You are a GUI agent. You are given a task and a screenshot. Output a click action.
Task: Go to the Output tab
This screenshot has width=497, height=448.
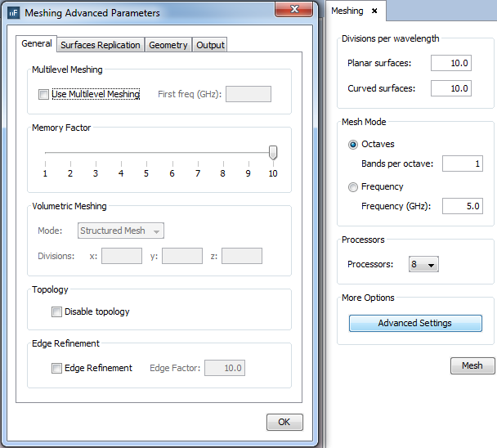(x=210, y=45)
